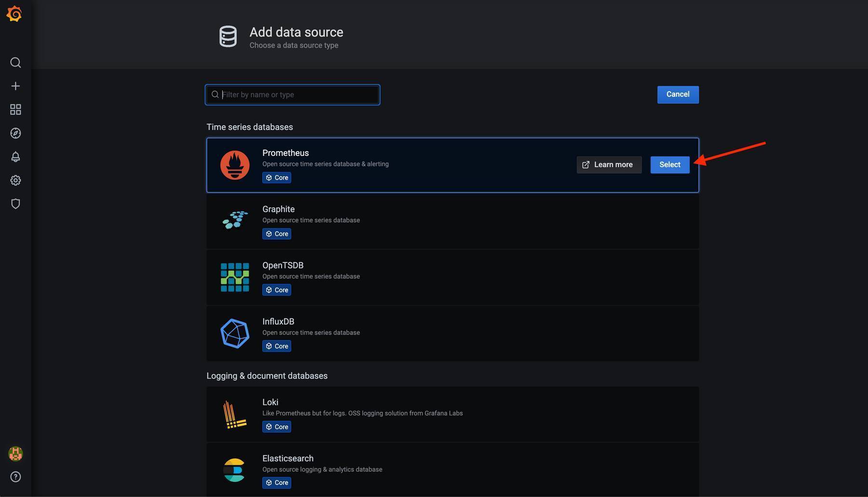Click the Core badge under Prometheus
Screen dimensions: 868x497
coord(277,178)
